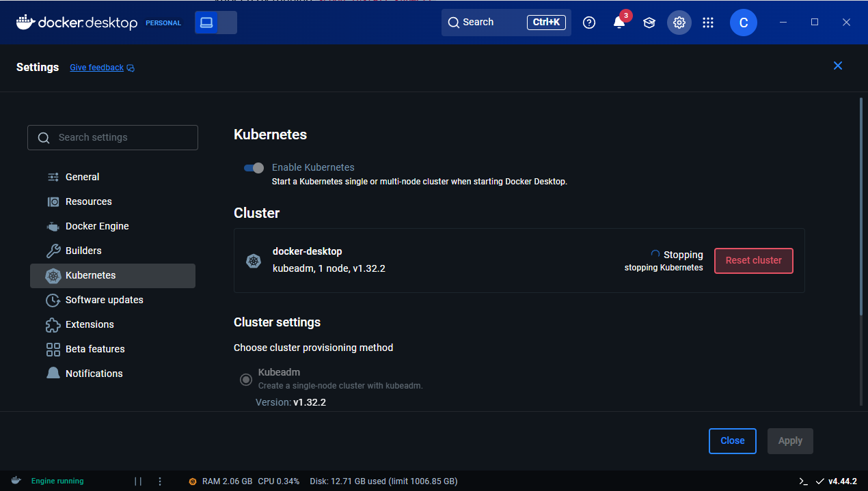868x491 pixels.
Task: Click the settings page vertical scrollbar
Action: coord(860,205)
